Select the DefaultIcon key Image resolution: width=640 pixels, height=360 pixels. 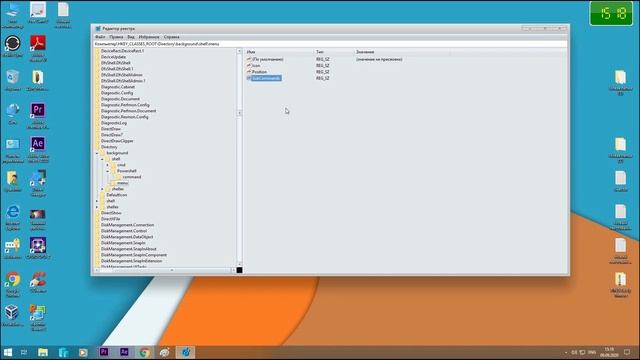pyautogui.click(x=117, y=195)
